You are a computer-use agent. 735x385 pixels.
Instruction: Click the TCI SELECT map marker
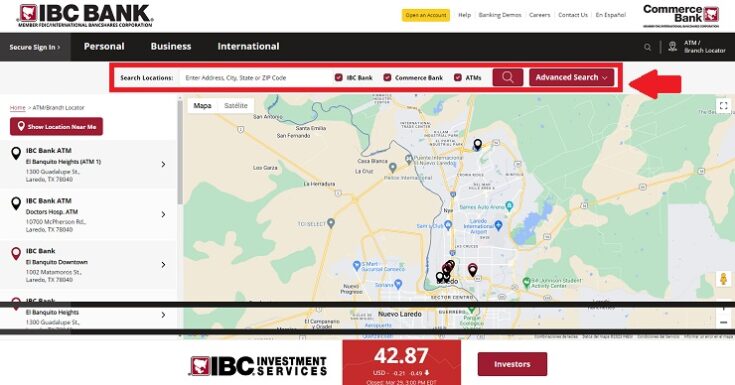[x=331, y=223]
